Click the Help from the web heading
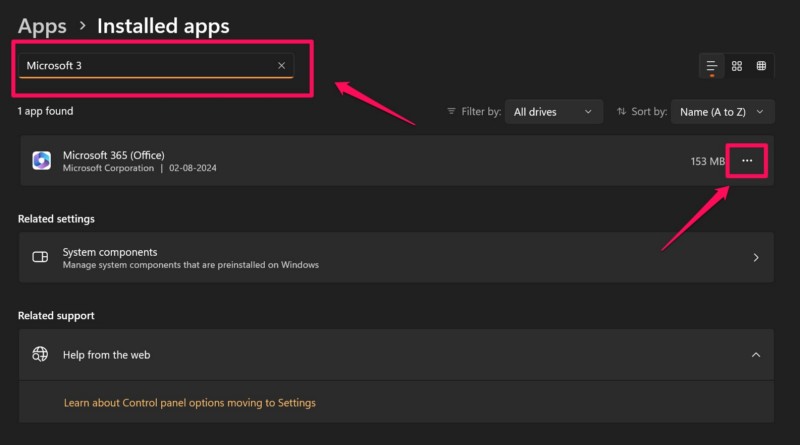The image size is (800, 445). pos(106,354)
